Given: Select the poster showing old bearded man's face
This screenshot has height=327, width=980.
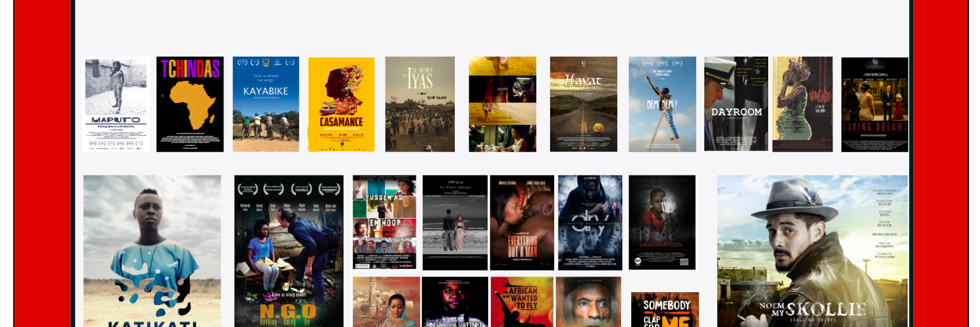Looking at the screenshot, I should tap(588, 302).
